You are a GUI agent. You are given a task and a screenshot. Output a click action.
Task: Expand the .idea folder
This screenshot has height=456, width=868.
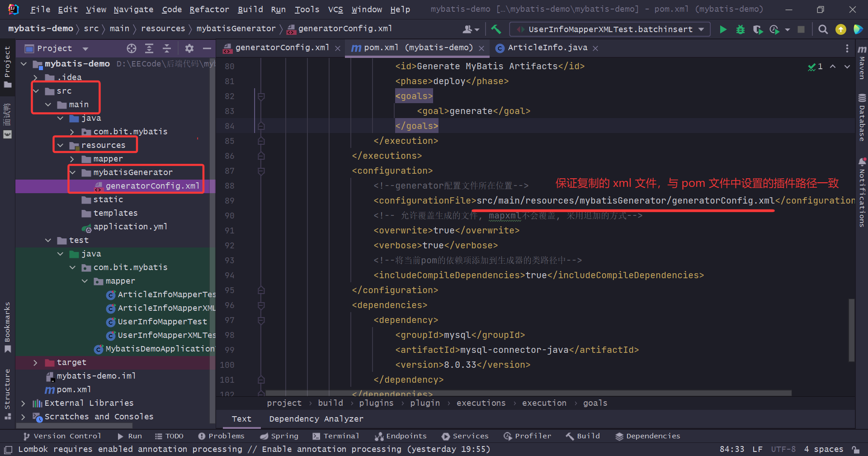click(35, 77)
